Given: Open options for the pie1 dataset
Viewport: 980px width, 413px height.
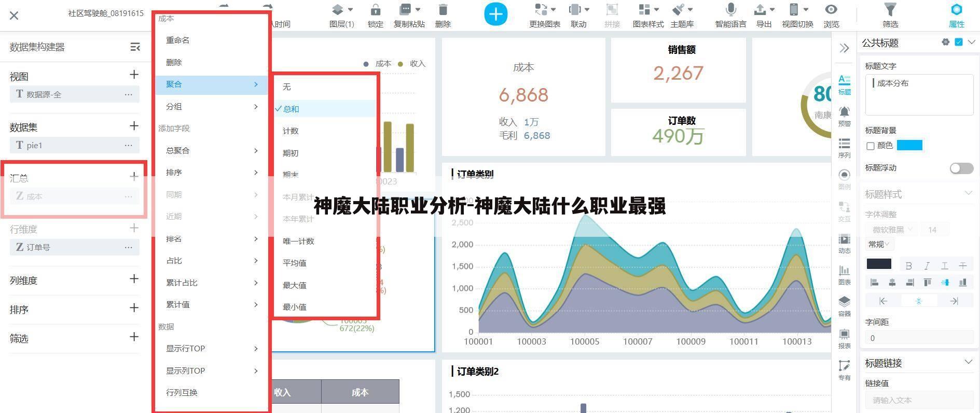Looking at the screenshot, I should pos(128,145).
